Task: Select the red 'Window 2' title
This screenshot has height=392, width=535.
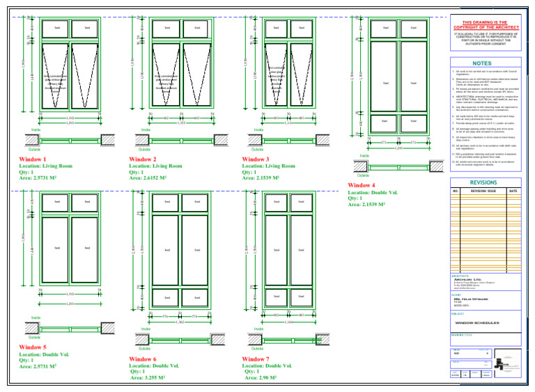Action: [x=143, y=159]
